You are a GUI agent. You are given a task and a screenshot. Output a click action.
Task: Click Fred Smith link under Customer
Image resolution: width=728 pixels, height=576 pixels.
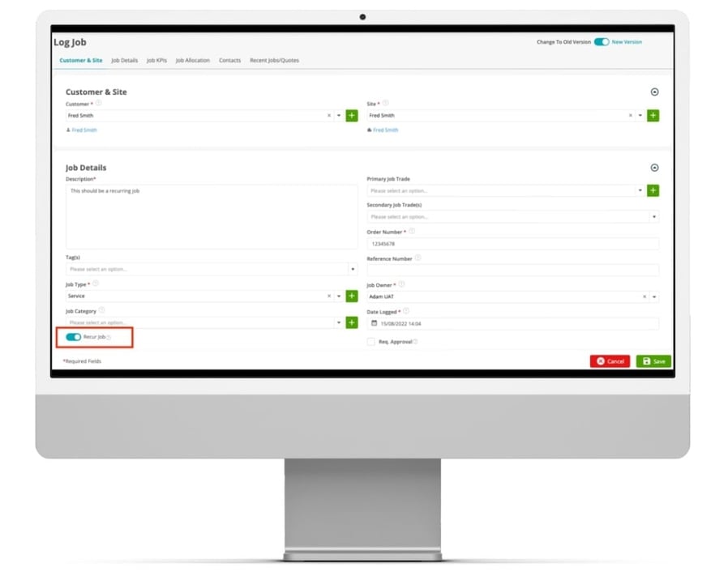[x=84, y=130]
